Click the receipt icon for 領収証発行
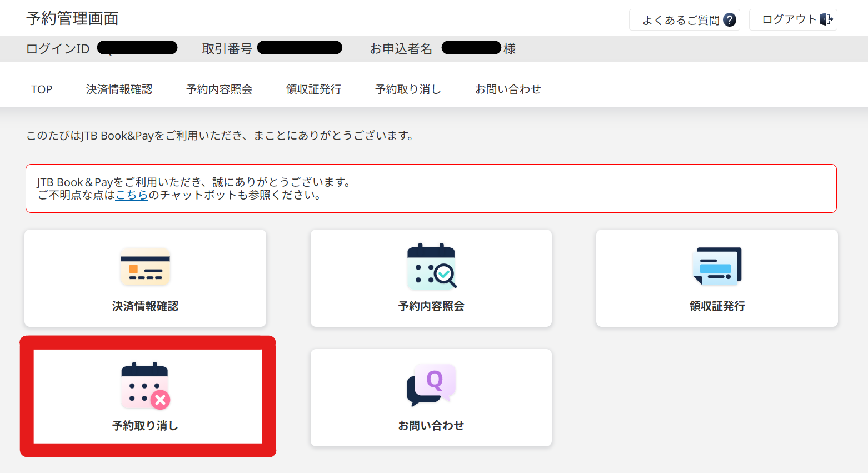Screen dimensions: 868x473 [x=717, y=267]
